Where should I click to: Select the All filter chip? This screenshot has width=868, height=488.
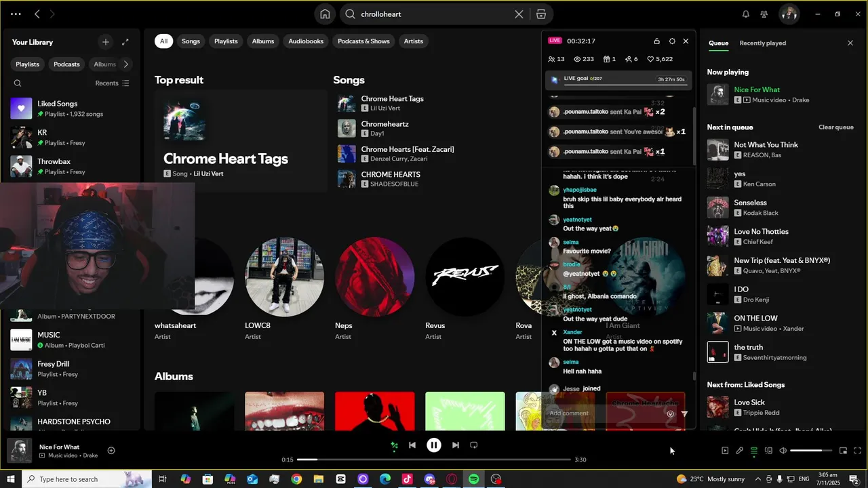tap(163, 41)
